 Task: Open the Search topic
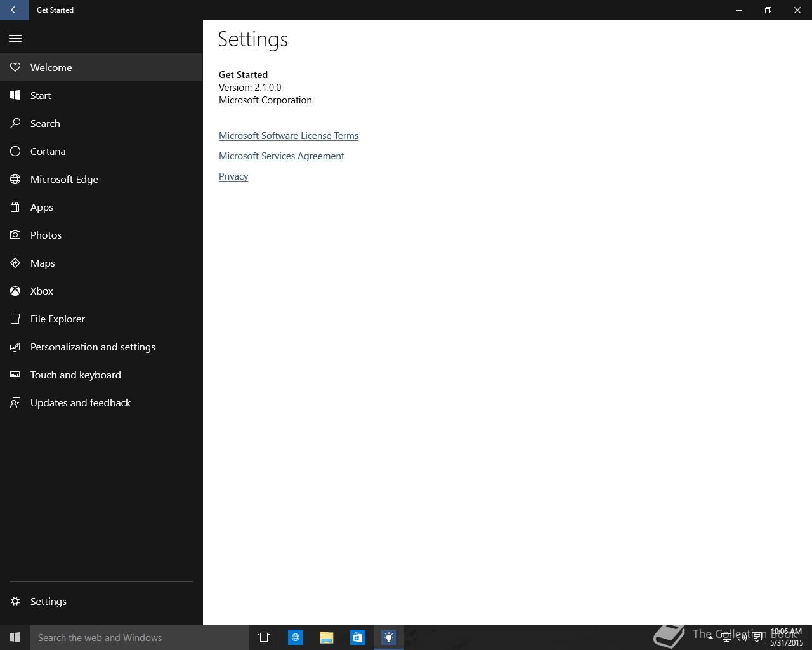click(101, 123)
